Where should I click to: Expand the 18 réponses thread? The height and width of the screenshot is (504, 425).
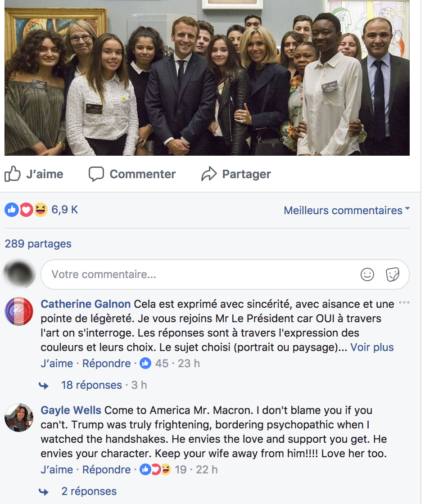point(91,385)
